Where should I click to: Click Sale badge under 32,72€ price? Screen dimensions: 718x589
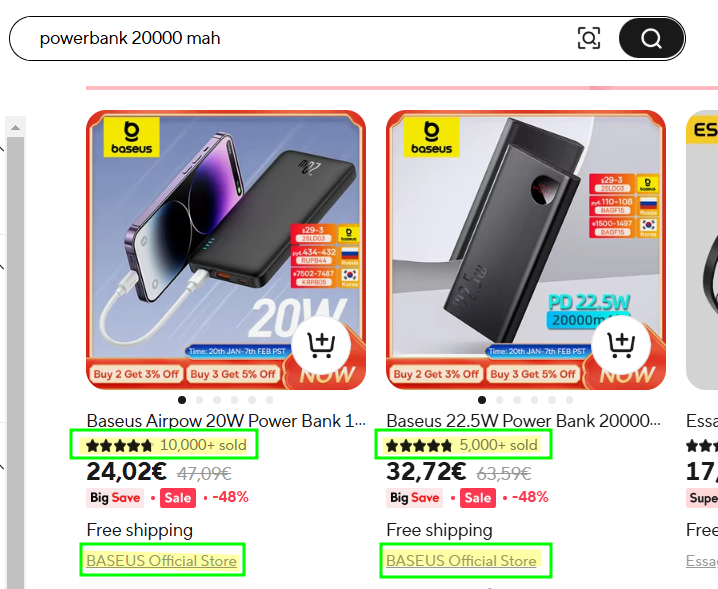[478, 498]
